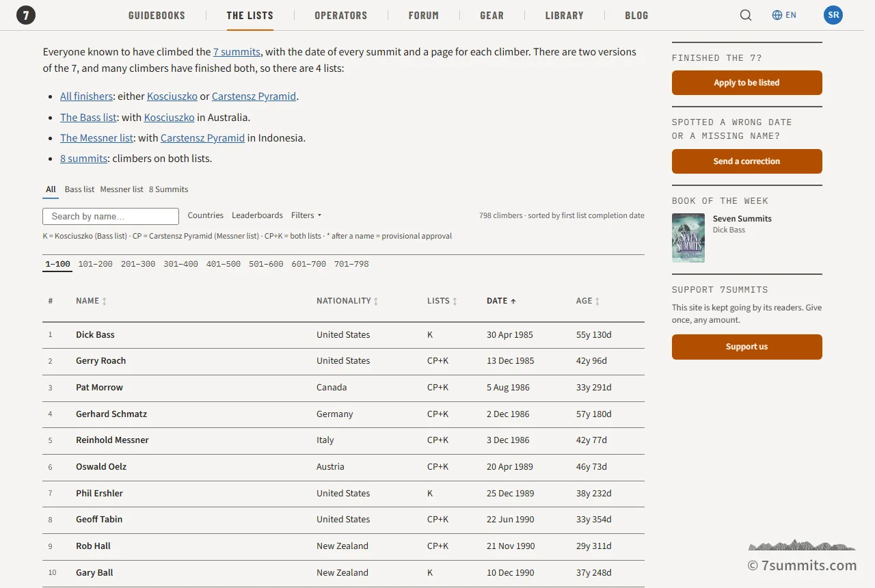
Task: Sort the table by Lists
Action: (442, 301)
